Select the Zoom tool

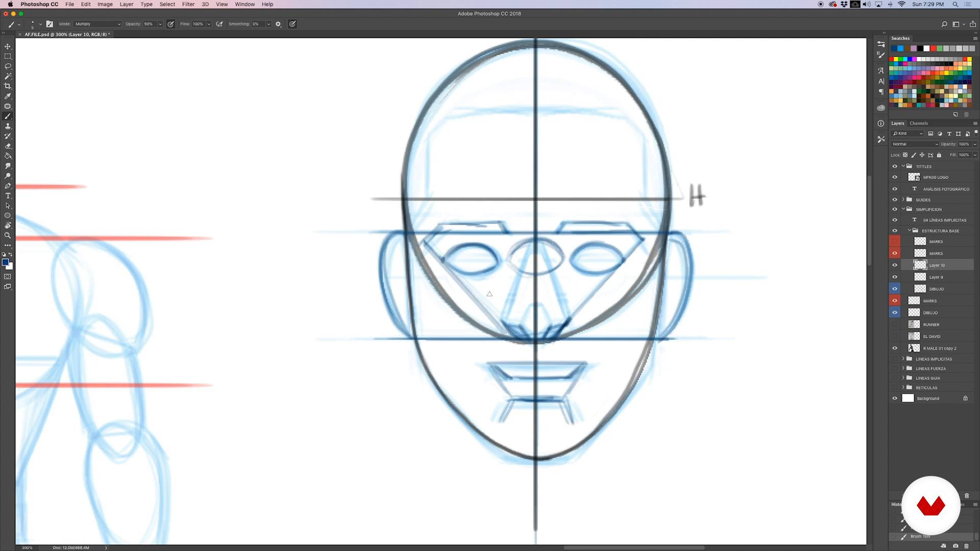point(8,236)
